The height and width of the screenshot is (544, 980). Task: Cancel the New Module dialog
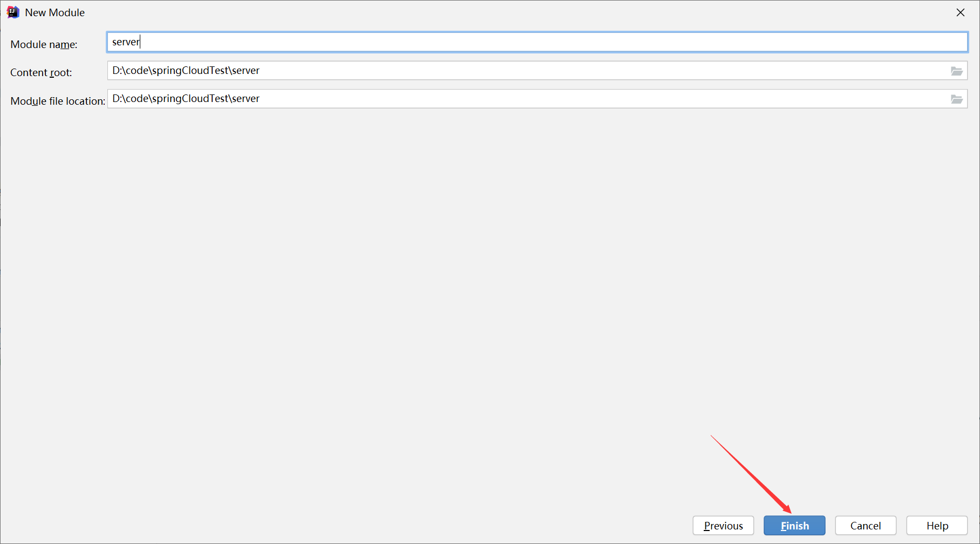click(x=866, y=526)
